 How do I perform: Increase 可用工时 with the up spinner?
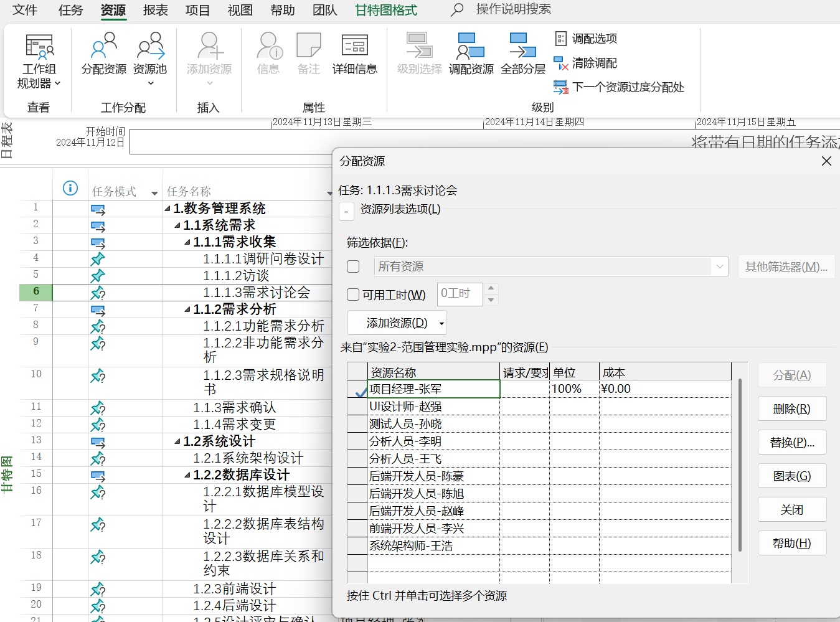point(491,288)
